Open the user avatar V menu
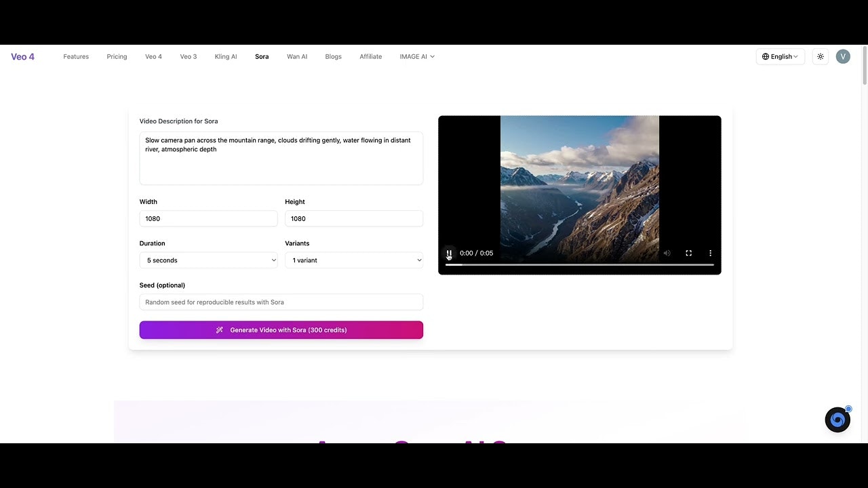 tap(843, 57)
